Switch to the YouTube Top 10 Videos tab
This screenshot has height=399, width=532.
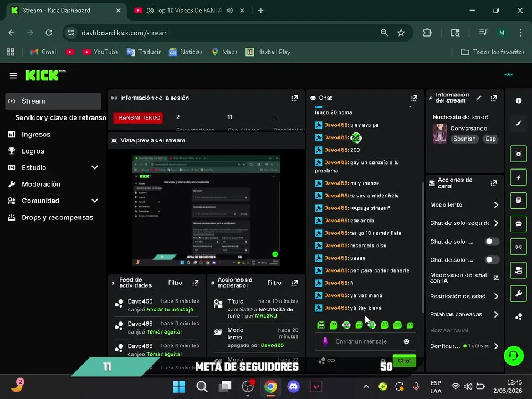click(183, 11)
